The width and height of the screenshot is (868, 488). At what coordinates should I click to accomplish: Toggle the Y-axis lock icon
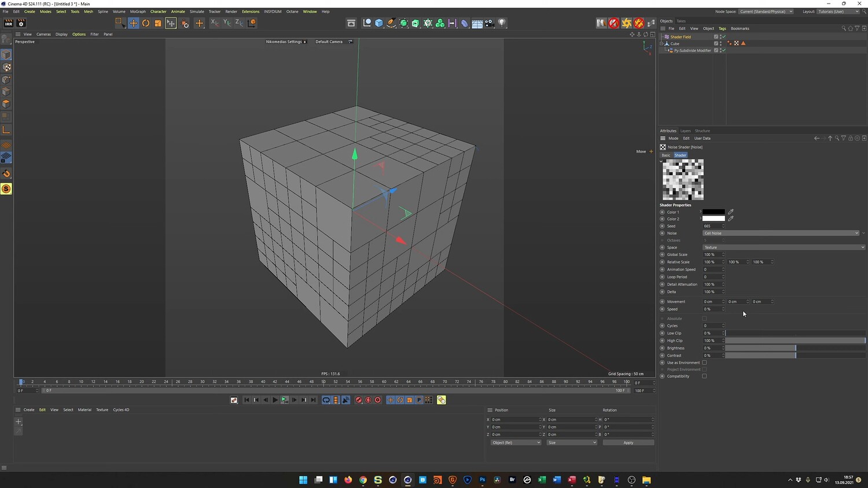(227, 23)
